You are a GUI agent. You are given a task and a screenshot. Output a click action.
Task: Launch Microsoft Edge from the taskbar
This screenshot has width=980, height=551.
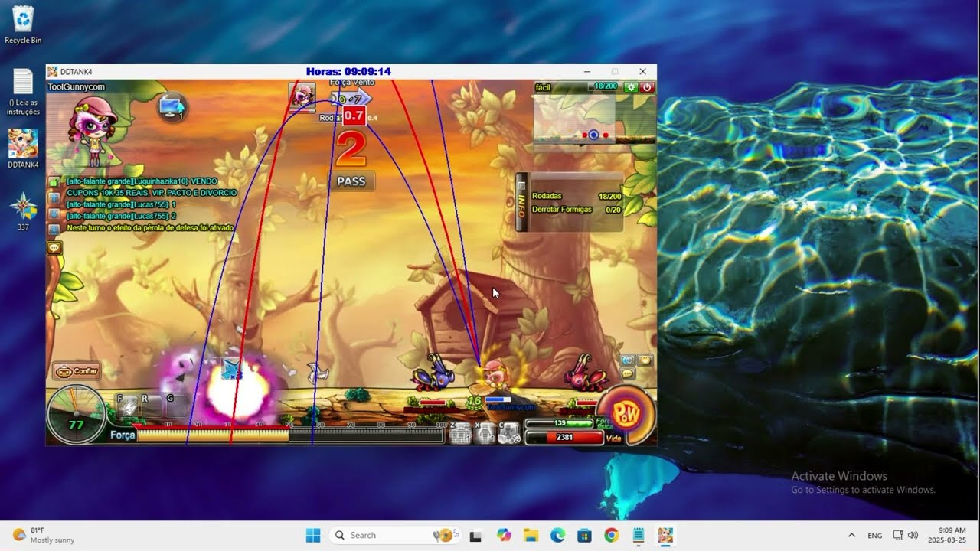point(557,535)
